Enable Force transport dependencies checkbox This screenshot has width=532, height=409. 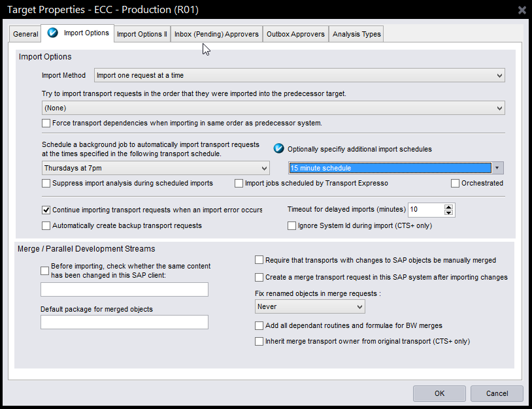point(46,123)
